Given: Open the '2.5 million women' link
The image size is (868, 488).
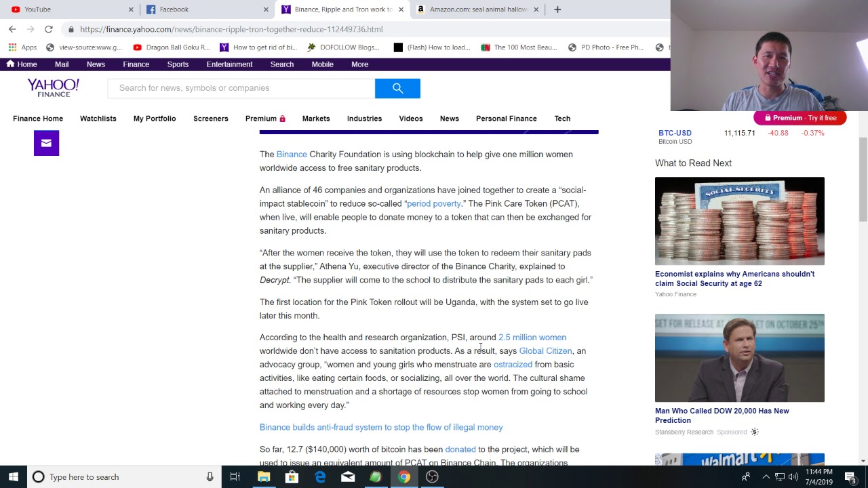Looking at the screenshot, I should (532, 338).
